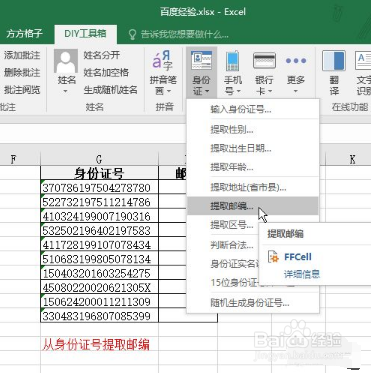Choose 输入身份证号 menu entry

tap(252, 109)
